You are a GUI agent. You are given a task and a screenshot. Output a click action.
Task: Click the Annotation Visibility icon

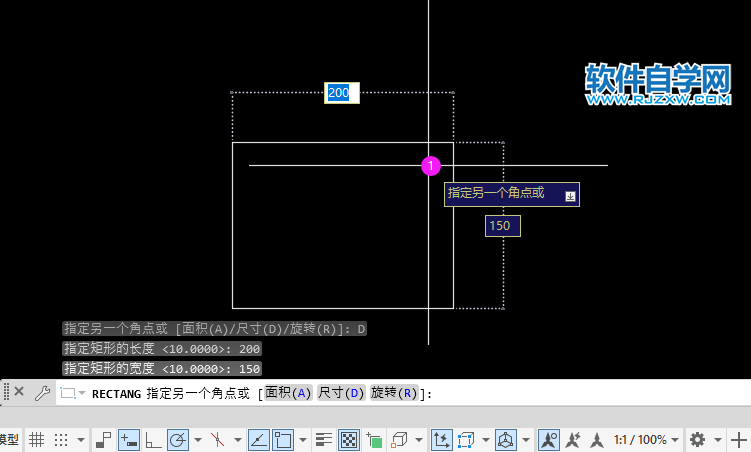coord(549,440)
